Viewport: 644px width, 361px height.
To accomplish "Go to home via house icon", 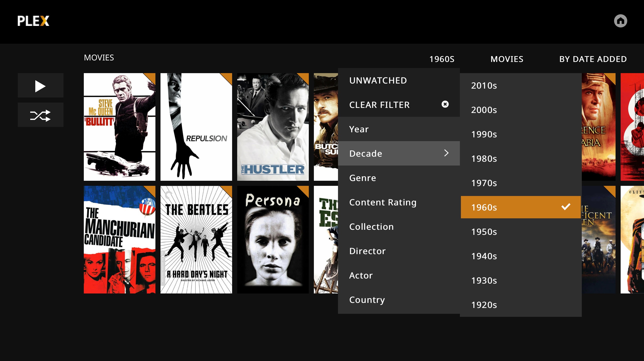I will (x=620, y=21).
